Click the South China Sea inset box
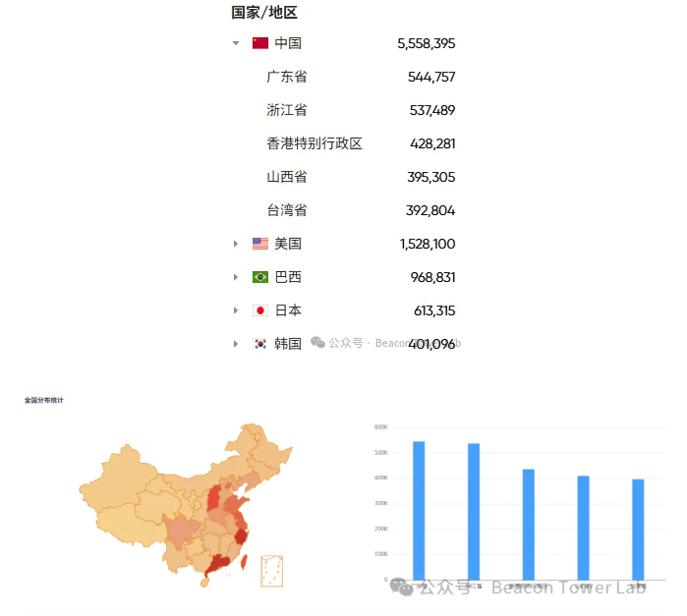 271,571
